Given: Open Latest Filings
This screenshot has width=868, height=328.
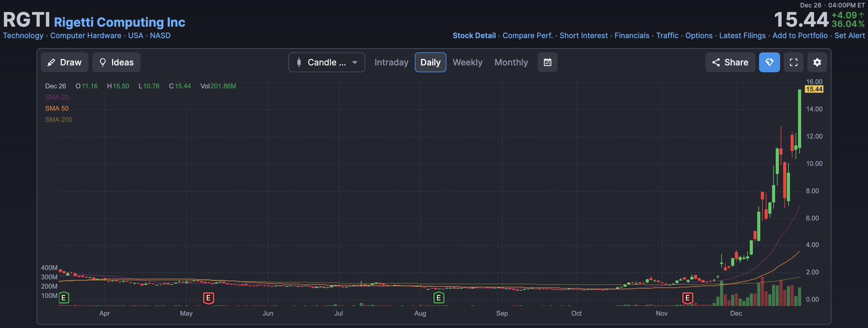Looking at the screenshot, I should 742,35.
